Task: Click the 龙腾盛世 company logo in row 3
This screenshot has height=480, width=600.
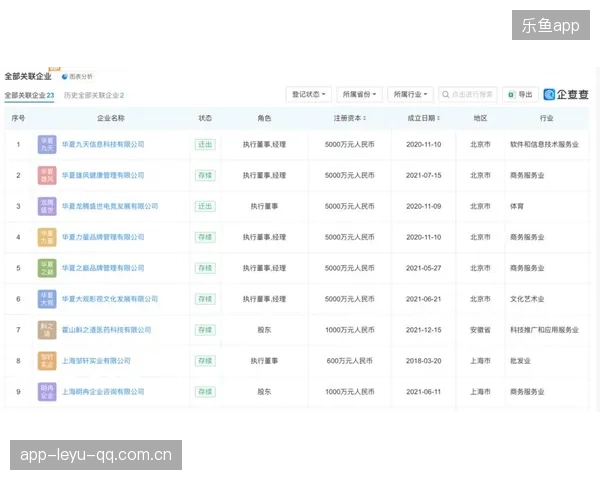Action: click(47, 206)
